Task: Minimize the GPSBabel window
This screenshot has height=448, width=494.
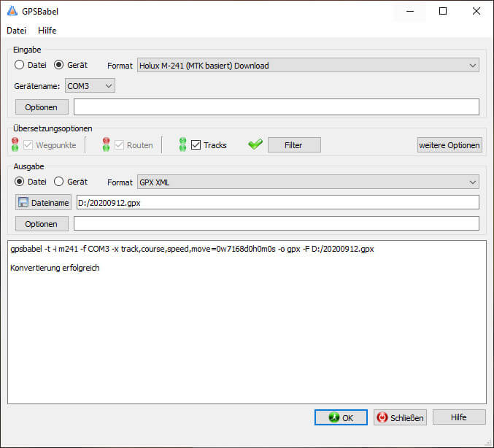Action: click(410, 12)
